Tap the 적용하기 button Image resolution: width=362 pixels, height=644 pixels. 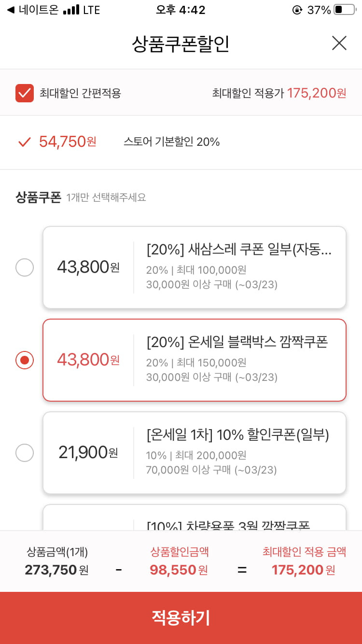point(181,618)
